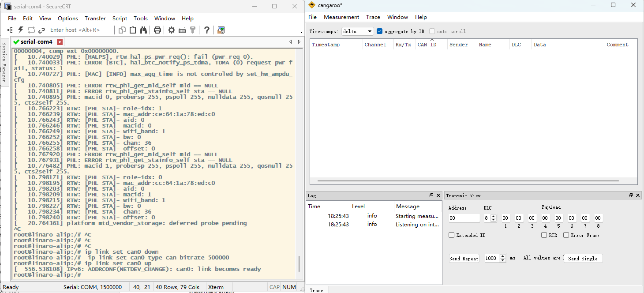Click the Quick Connect lightning icon

point(20,30)
